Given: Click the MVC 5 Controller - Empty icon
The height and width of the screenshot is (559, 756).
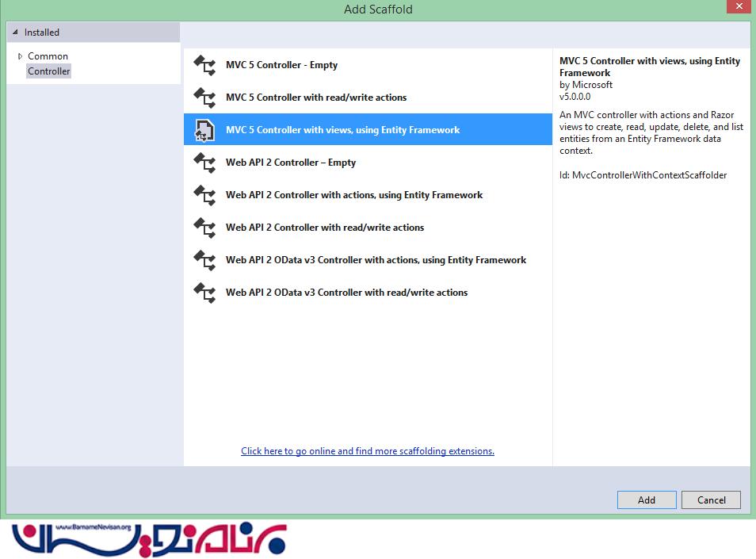Looking at the screenshot, I should click(204, 65).
